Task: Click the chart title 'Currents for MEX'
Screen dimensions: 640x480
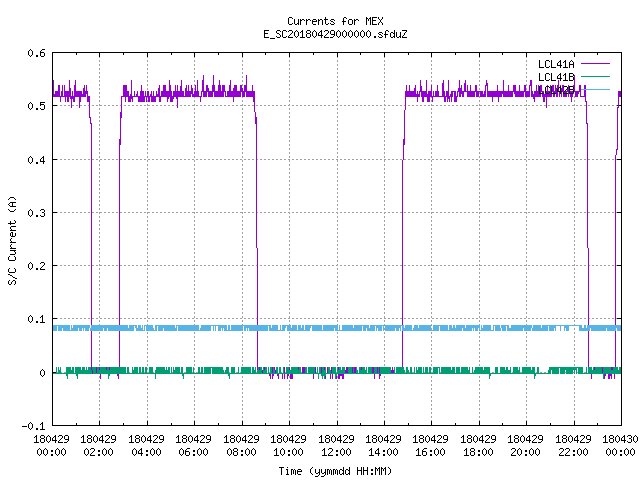Action: 335,21
